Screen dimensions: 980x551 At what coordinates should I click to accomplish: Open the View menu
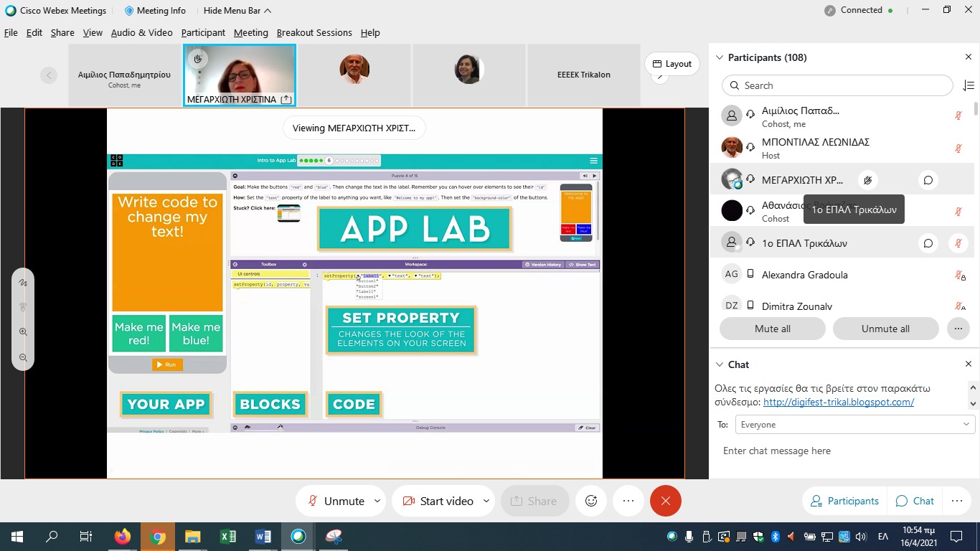click(x=93, y=32)
